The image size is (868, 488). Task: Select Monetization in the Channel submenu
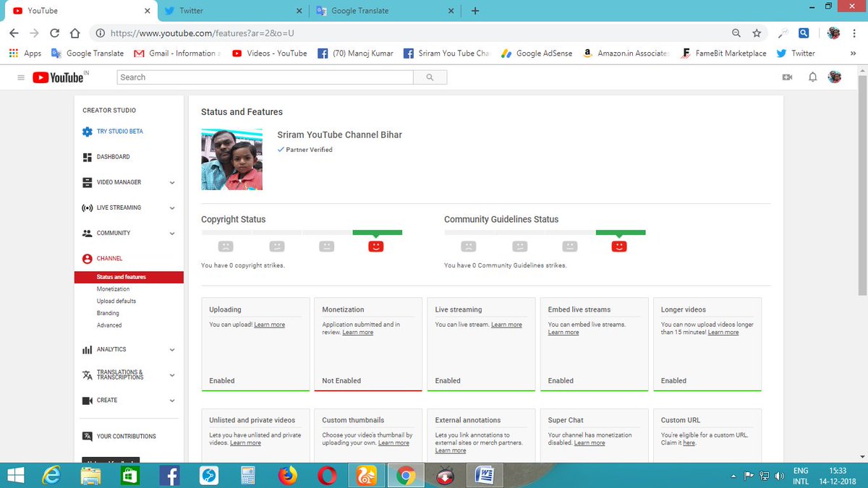114,289
